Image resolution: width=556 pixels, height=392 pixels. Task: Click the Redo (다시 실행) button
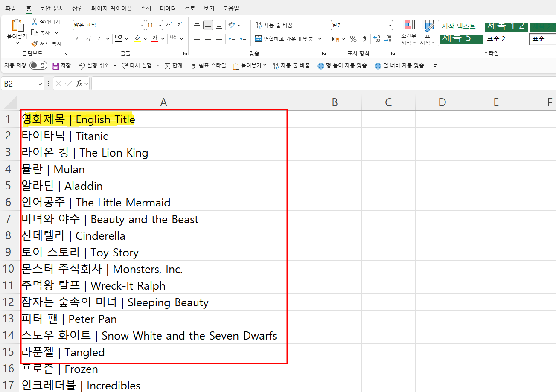(x=137, y=66)
